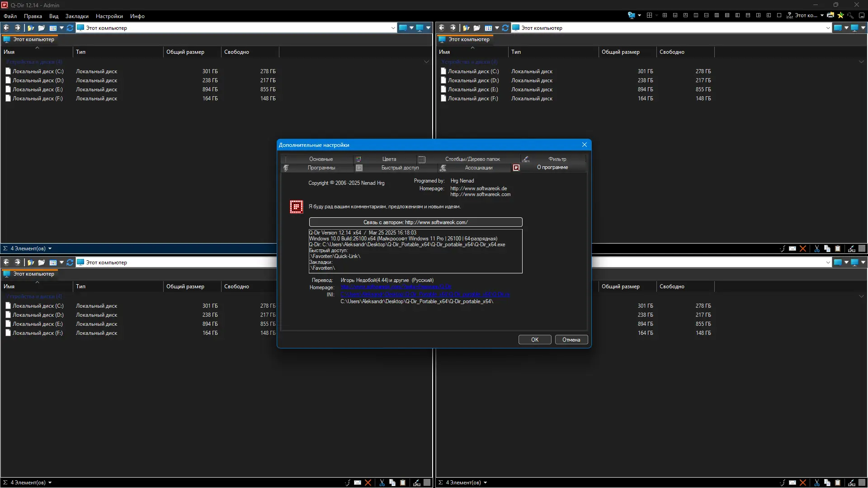
Task: Click the paste clipboard icon in top-right pane status bar
Action: 838,249
